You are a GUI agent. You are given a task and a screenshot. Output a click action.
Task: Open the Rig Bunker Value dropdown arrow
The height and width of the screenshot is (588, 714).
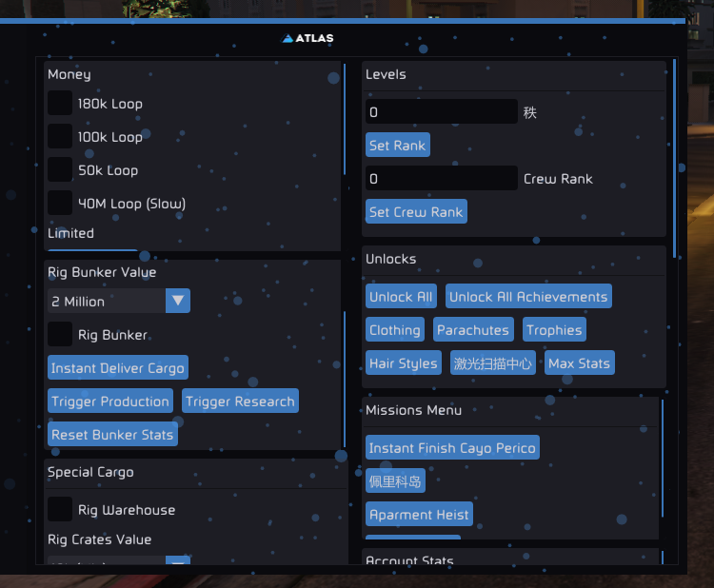click(178, 302)
